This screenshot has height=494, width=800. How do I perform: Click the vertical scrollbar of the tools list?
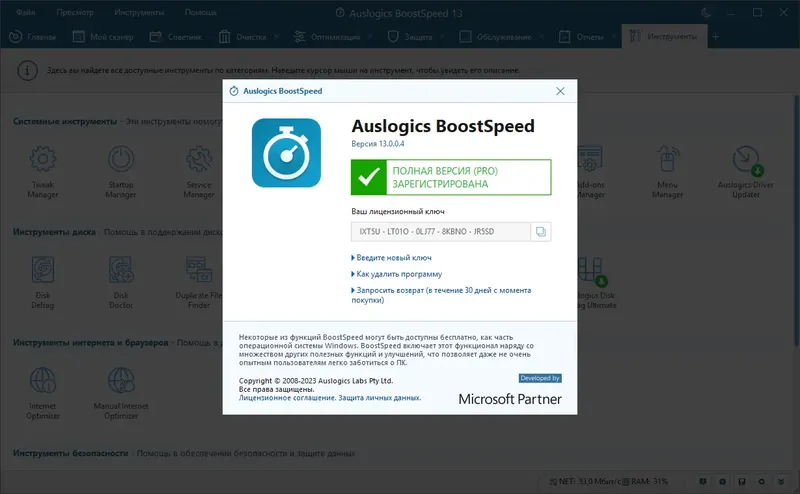click(796, 221)
